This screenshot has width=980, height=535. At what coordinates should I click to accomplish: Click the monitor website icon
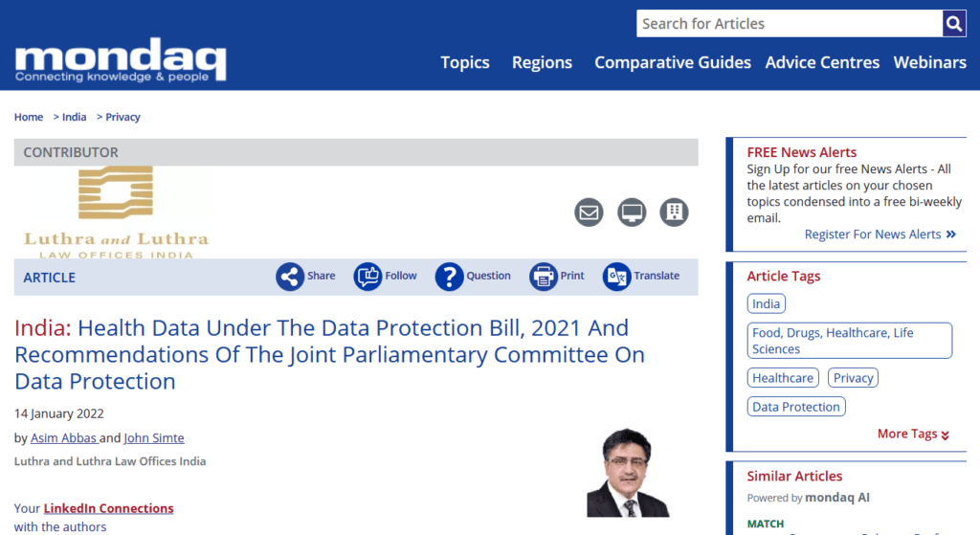tap(632, 212)
